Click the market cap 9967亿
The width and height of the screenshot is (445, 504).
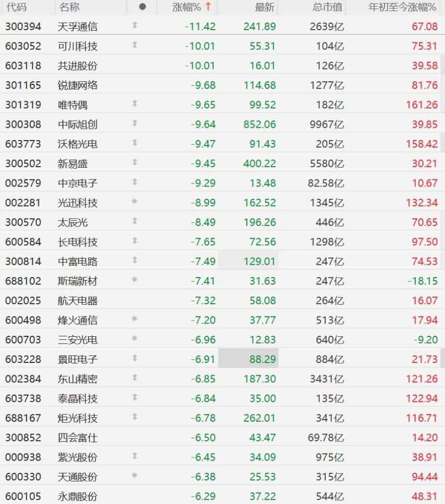pos(327,124)
